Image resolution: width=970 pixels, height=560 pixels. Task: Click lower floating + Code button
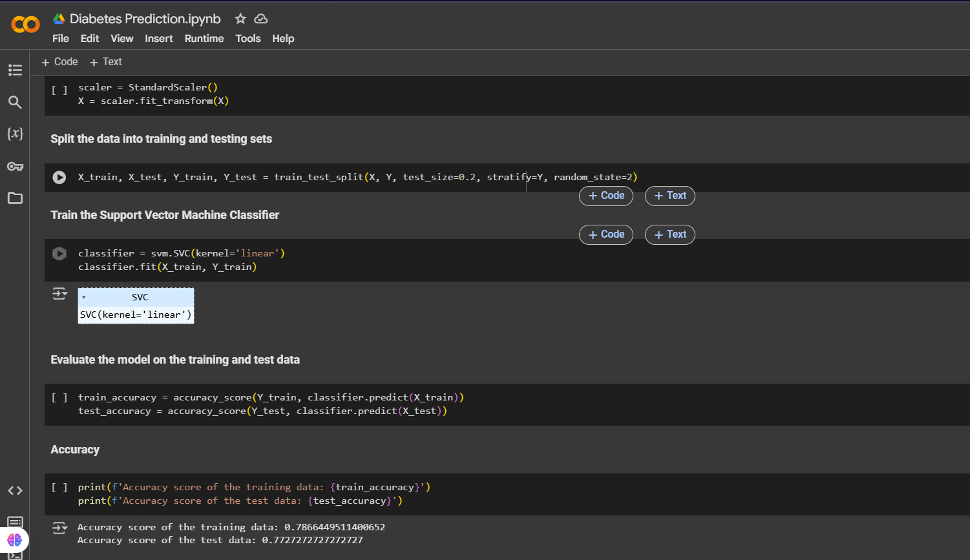606,234
